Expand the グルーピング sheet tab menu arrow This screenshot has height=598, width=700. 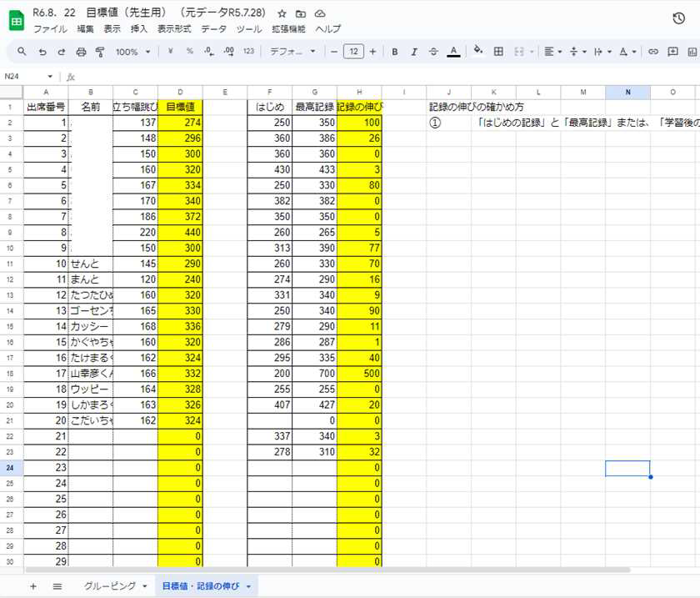click(144, 586)
